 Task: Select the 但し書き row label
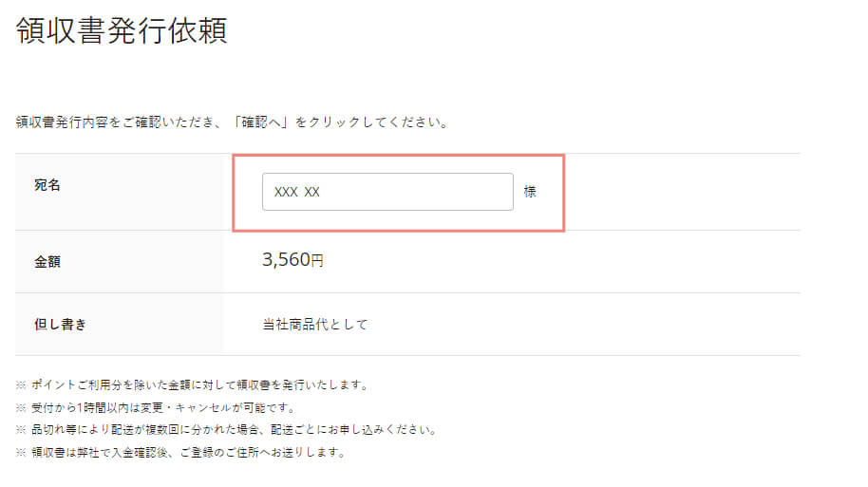pyautogui.click(x=61, y=324)
